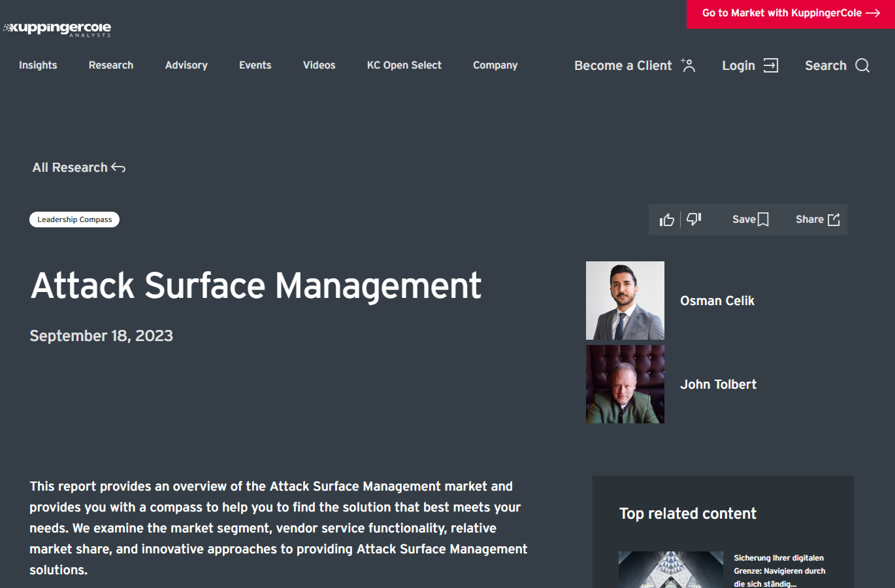The height and width of the screenshot is (588, 895).
Task: Click the Osman Celik author name
Action: tap(717, 301)
